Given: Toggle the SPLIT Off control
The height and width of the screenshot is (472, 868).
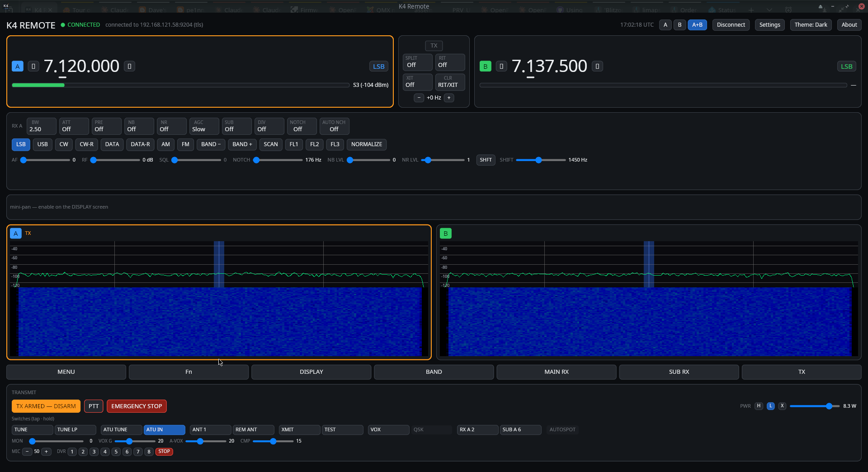Looking at the screenshot, I should (418, 62).
